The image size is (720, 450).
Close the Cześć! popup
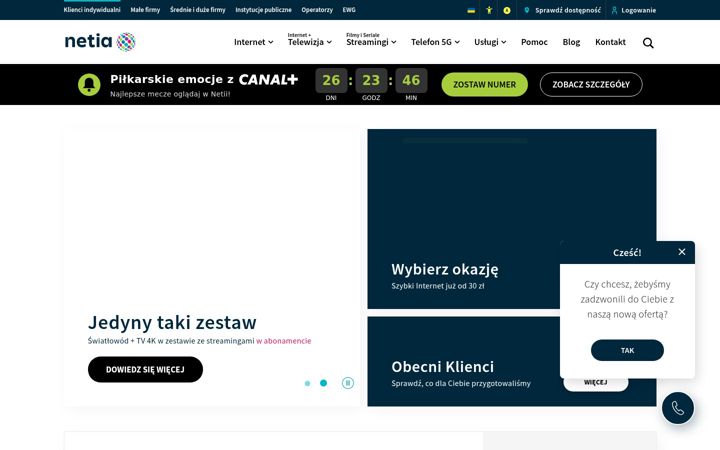[x=682, y=252]
